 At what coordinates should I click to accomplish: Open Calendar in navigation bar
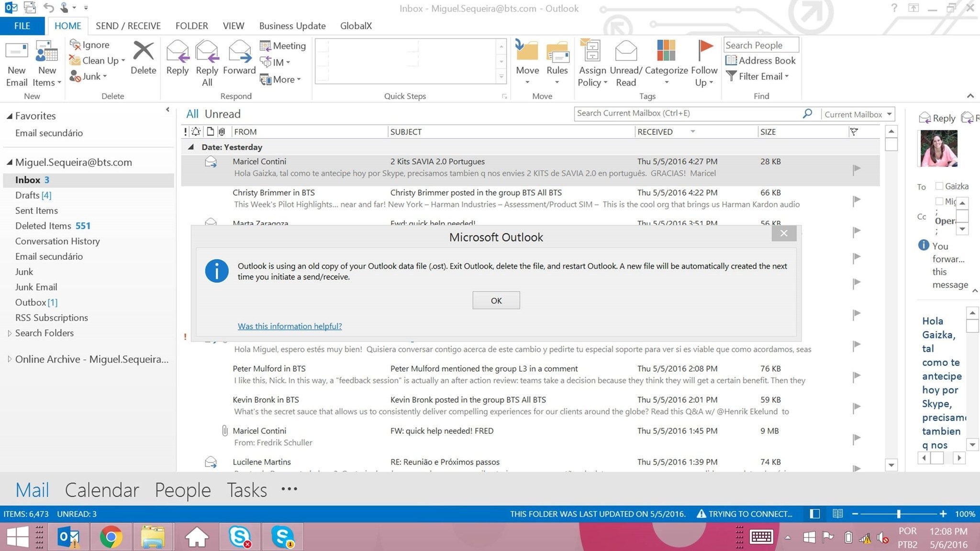[102, 490]
